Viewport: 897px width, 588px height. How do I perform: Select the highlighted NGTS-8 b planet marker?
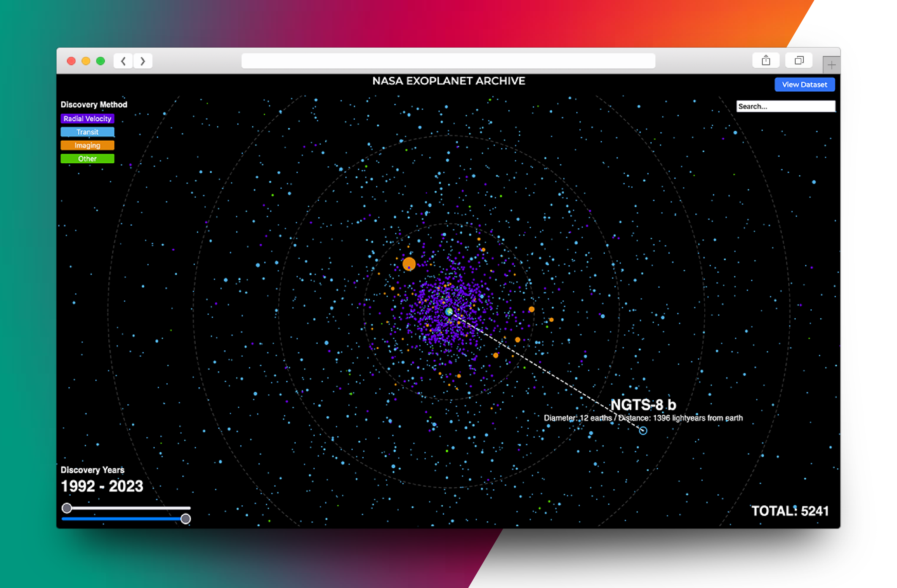[643, 430]
